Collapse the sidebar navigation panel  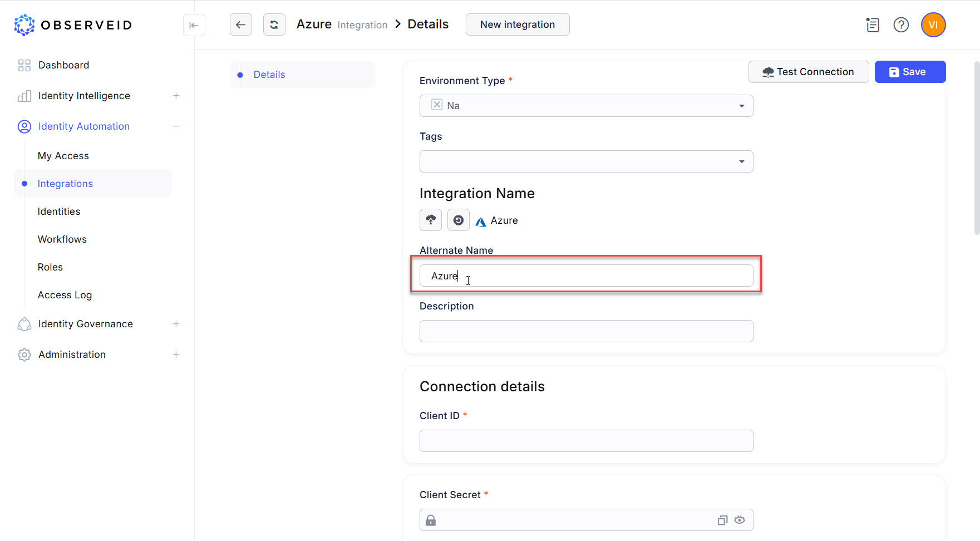click(194, 25)
